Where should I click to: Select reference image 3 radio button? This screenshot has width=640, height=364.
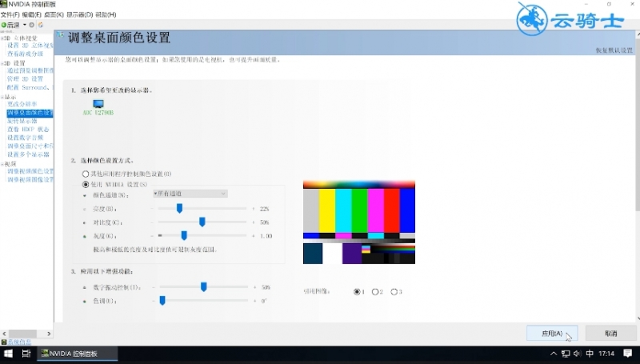click(x=394, y=292)
